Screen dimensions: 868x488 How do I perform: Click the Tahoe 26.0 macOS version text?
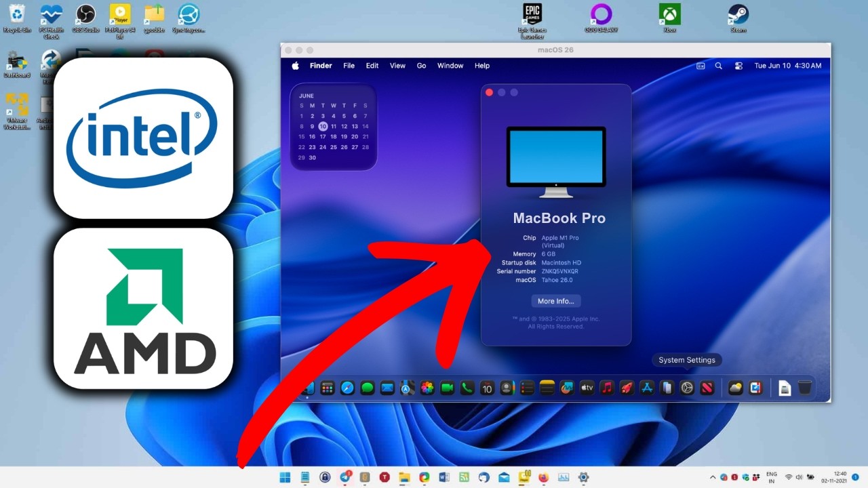557,280
